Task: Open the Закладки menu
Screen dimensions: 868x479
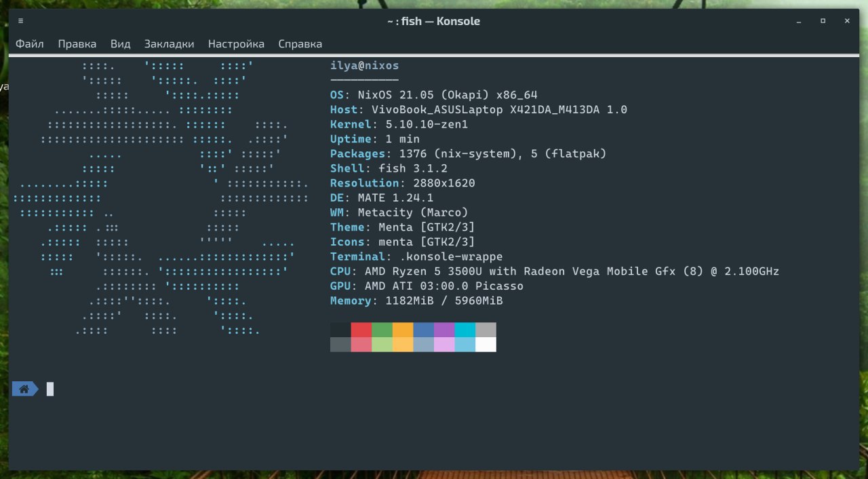Action: (170, 44)
